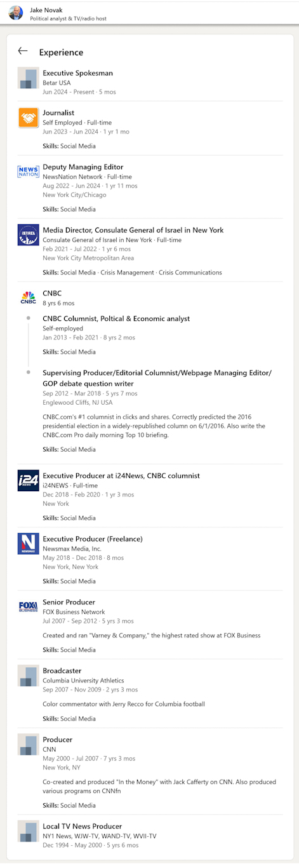The width and height of the screenshot is (299, 868).
Task: Click the CNN Producer placeholder logo
Action: 28,745
